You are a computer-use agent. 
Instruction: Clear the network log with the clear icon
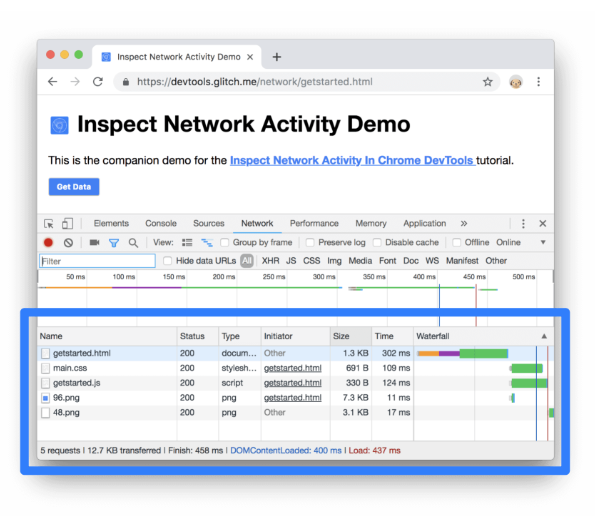[68, 243]
